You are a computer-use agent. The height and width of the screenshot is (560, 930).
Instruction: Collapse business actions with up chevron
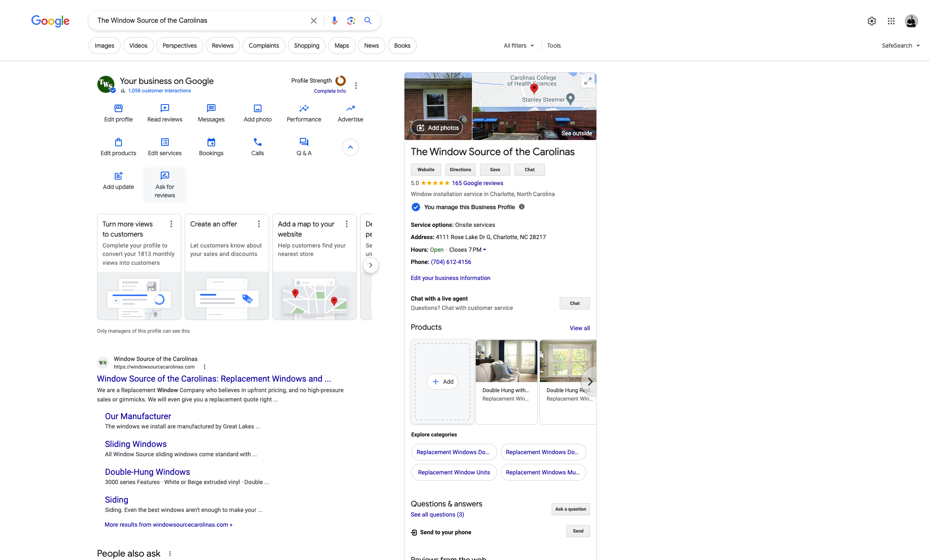click(350, 147)
